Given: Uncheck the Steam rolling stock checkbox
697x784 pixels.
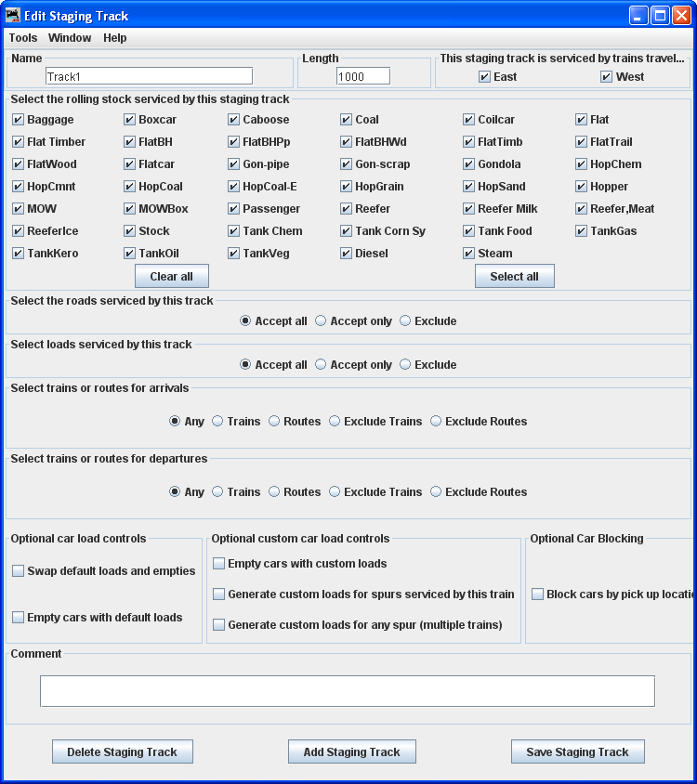Looking at the screenshot, I should click(469, 254).
